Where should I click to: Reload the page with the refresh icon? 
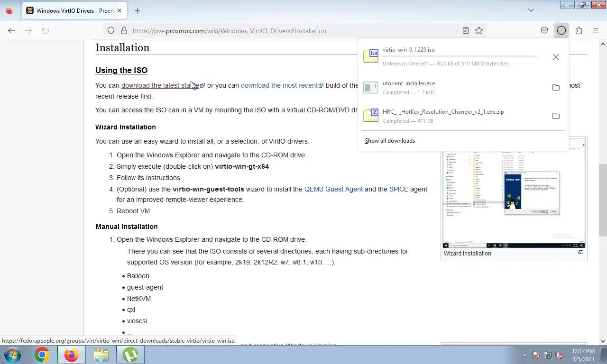click(x=46, y=31)
